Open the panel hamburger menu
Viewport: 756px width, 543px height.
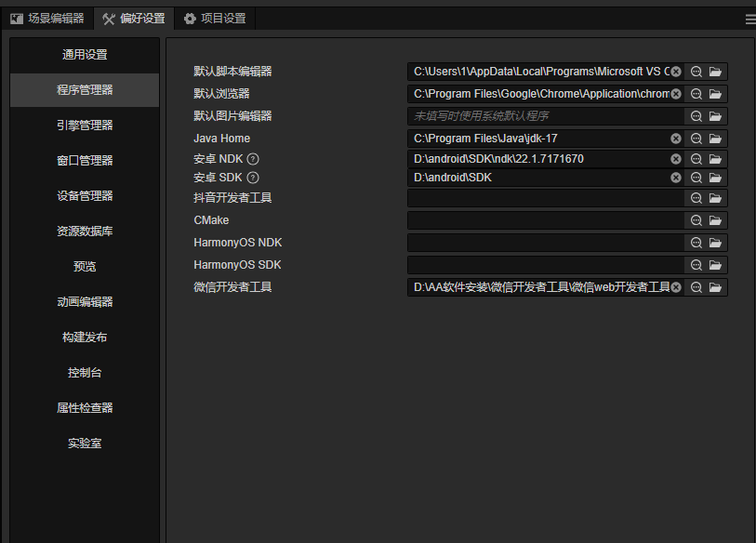click(x=750, y=20)
